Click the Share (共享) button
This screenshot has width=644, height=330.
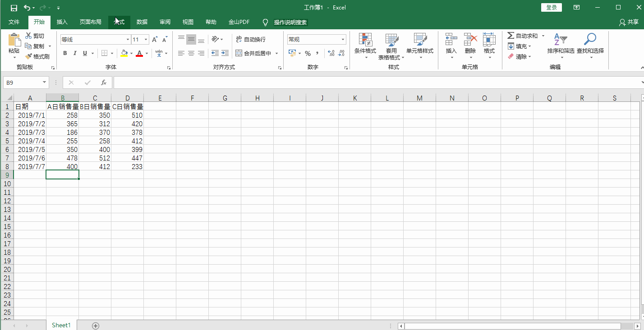coord(629,22)
